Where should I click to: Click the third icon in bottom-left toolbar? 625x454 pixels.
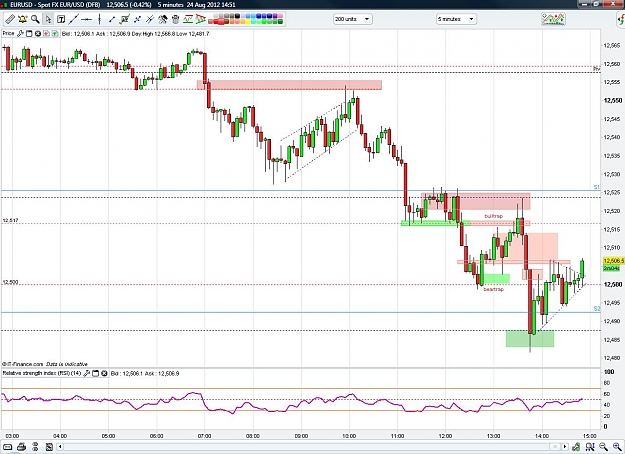[x=35, y=446]
